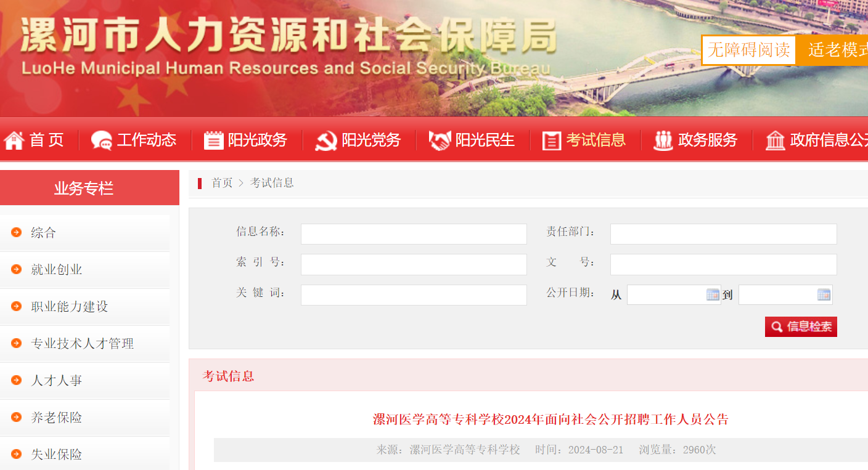
Task: Click the building icon beside 政府信息公开
Action: click(x=776, y=140)
